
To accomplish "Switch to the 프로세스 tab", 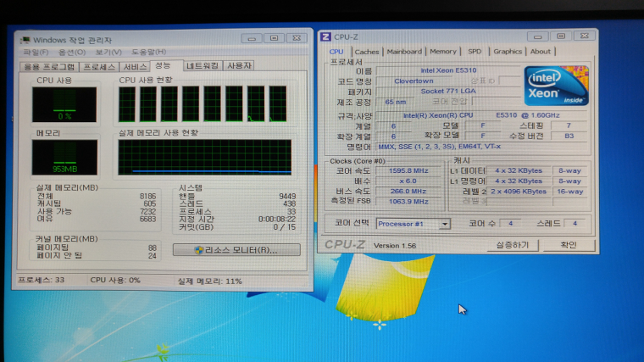I will point(99,67).
